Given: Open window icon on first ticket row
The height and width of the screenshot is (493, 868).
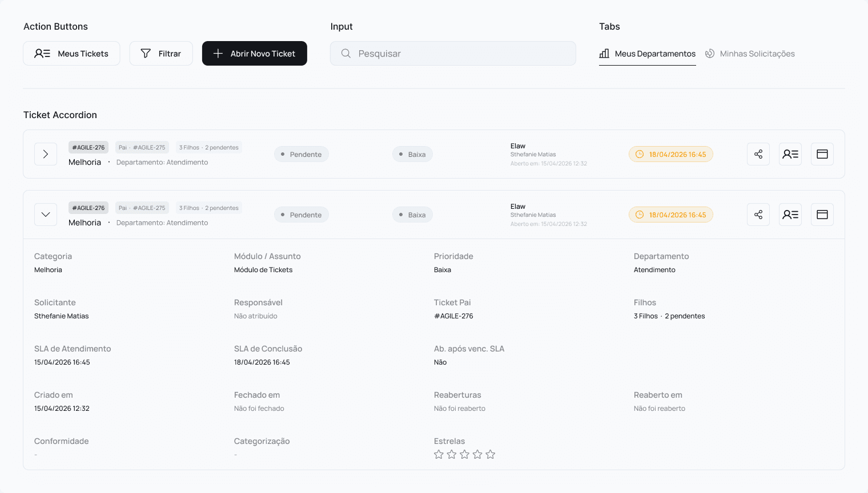Looking at the screenshot, I should (822, 154).
